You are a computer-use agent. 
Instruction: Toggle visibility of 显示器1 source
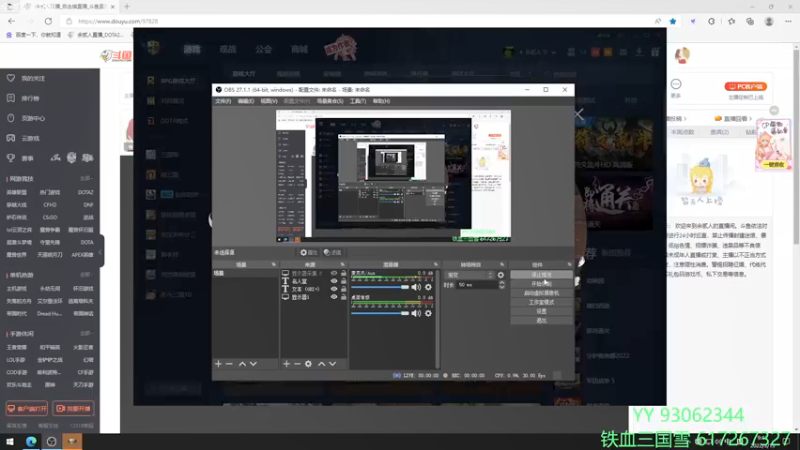[x=334, y=297]
